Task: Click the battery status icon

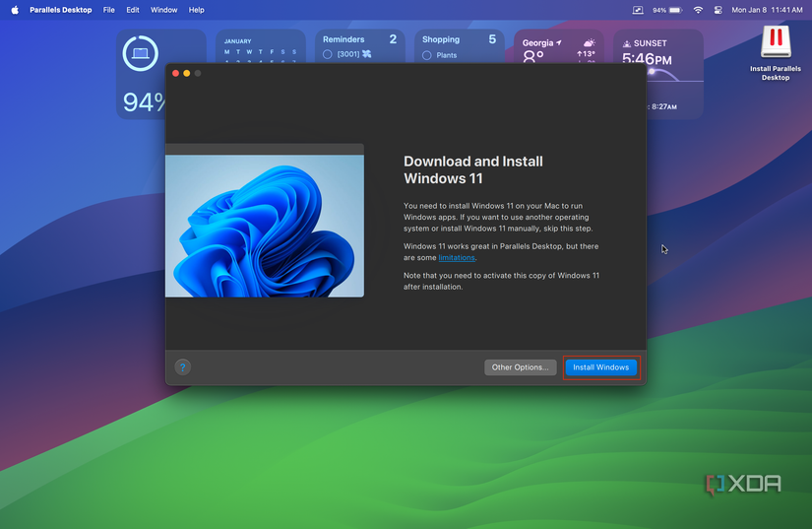Action: [676, 10]
